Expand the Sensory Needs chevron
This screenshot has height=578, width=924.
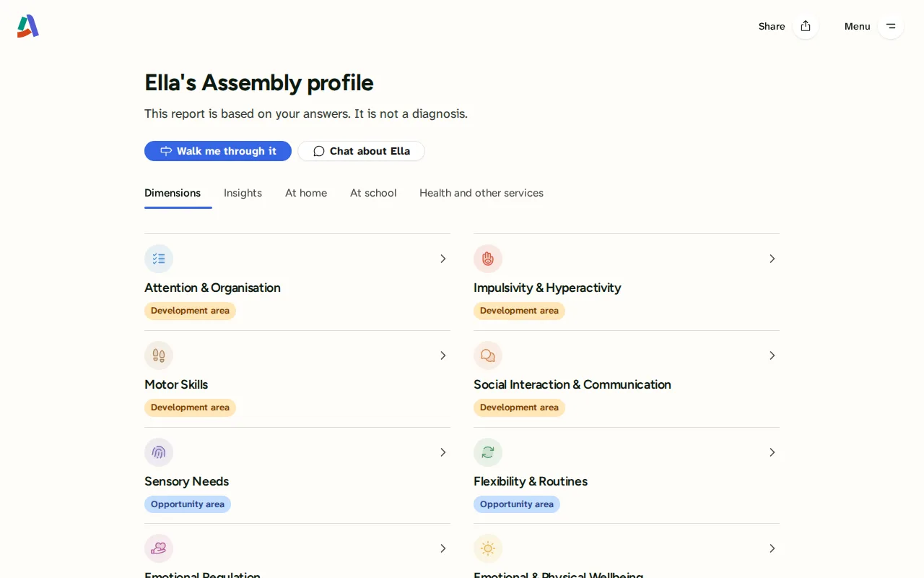[x=443, y=452]
